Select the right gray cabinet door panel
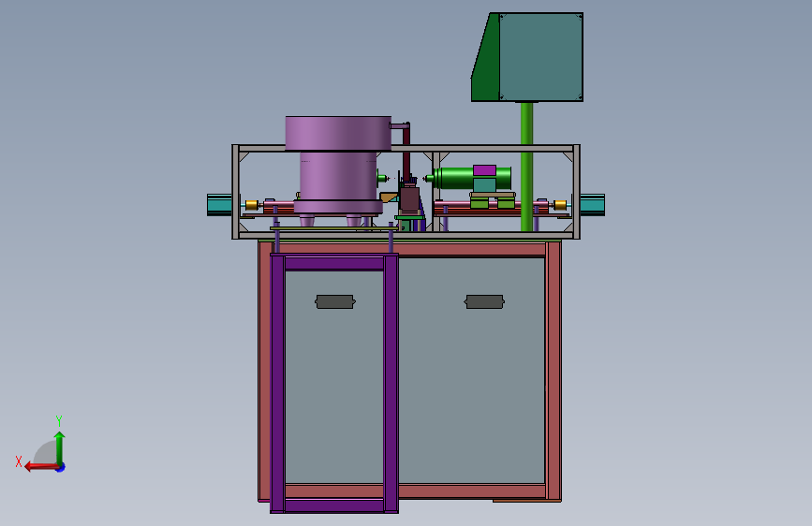The height and width of the screenshot is (526, 812). tap(471, 371)
